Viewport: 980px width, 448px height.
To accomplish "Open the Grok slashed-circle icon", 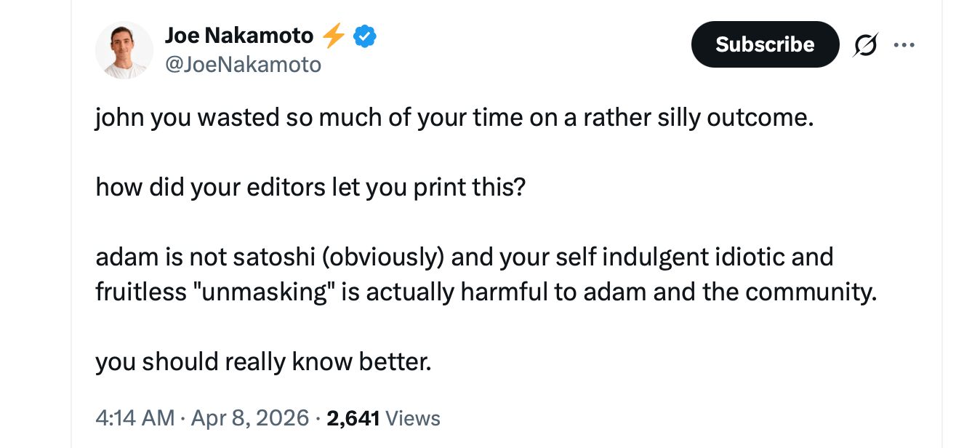I will click(x=867, y=46).
